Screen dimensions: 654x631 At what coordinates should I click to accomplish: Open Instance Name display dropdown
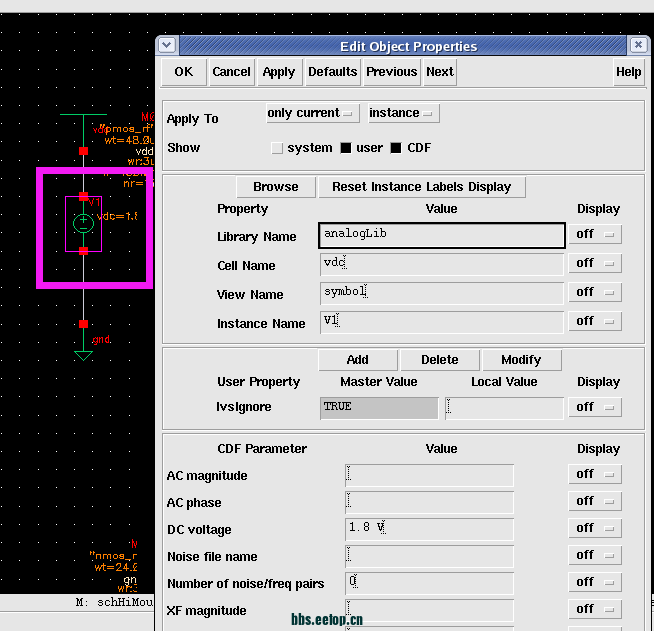pos(595,321)
